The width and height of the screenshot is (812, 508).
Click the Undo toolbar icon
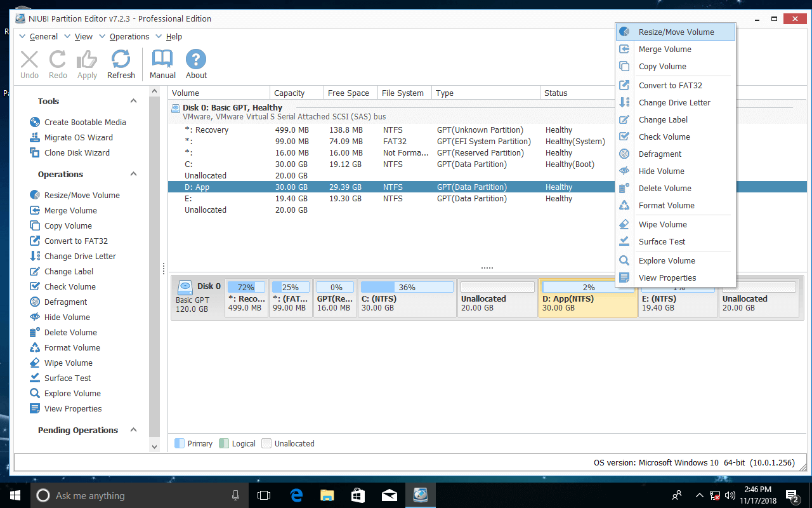click(x=29, y=65)
